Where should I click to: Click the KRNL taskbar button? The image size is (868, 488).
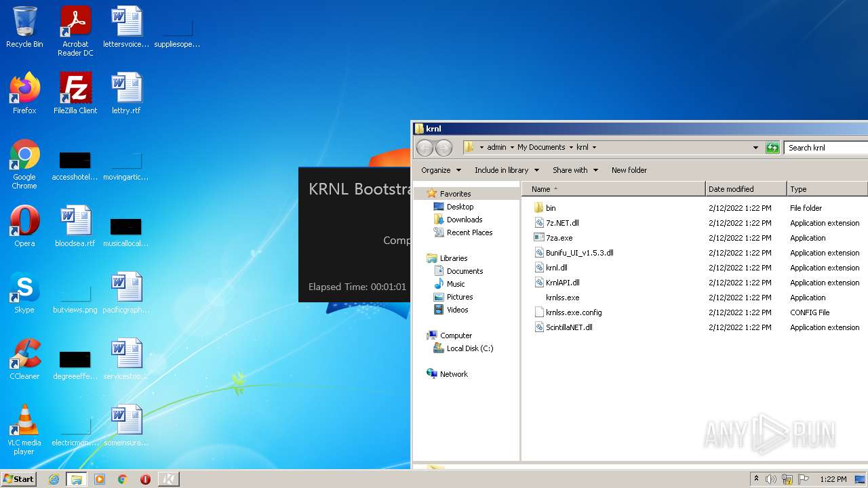[169, 479]
